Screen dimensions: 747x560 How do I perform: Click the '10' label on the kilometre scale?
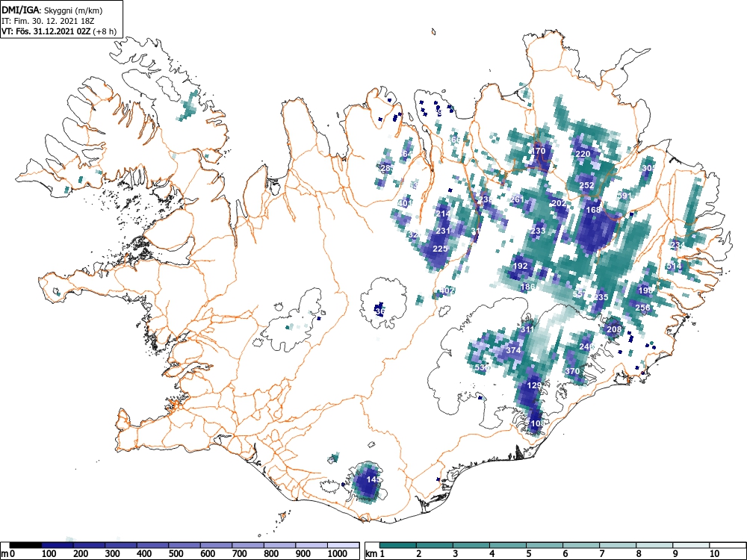[714, 554]
